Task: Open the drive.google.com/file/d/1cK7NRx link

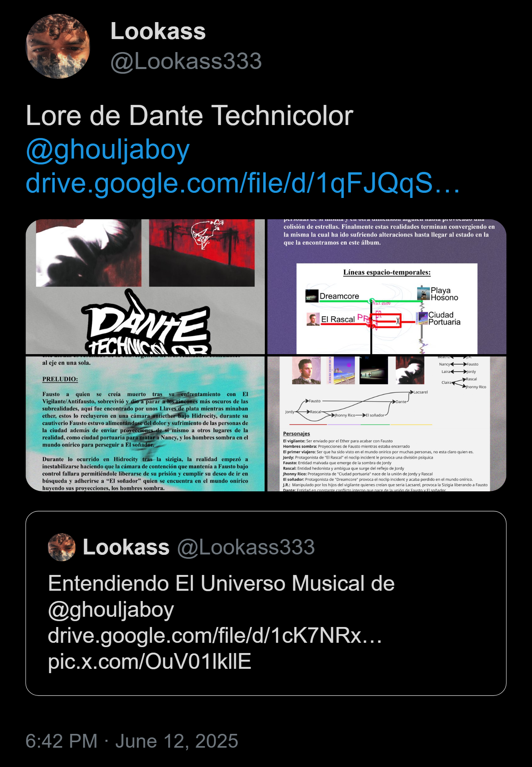Action: 215,636
